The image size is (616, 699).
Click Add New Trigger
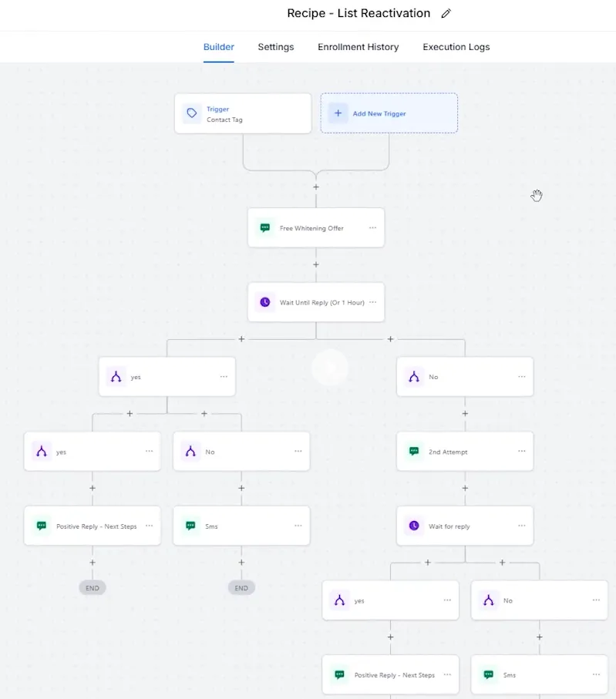point(389,113)
